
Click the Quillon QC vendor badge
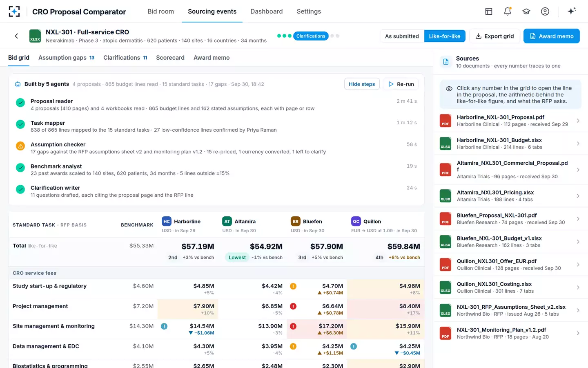[356, 221]
